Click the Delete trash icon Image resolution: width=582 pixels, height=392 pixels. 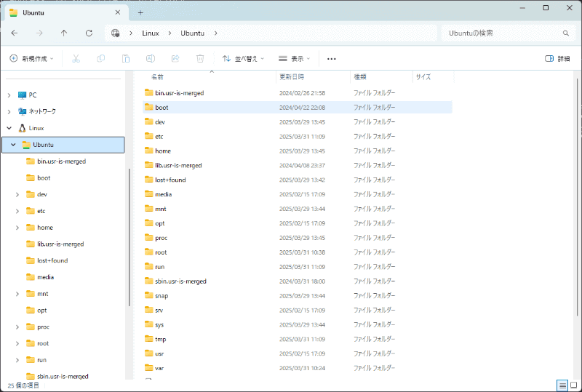200,58
